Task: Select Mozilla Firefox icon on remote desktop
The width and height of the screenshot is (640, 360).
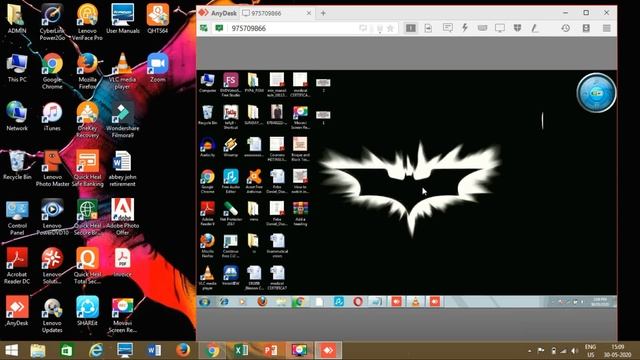Action: 207,245
